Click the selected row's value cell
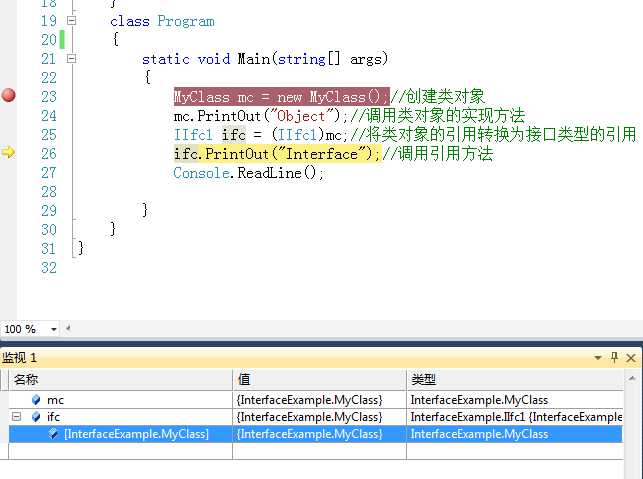643x479 pixels. pyautogui.click(x=319, y=434)
